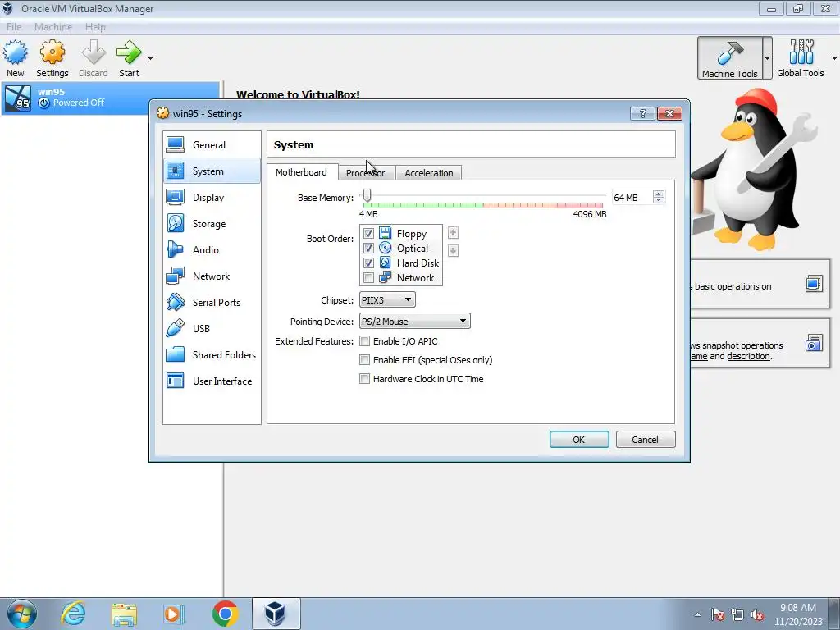840x630 pixels.
Task: Launch Internet Explorer from the taskbar
Action: 73,614
